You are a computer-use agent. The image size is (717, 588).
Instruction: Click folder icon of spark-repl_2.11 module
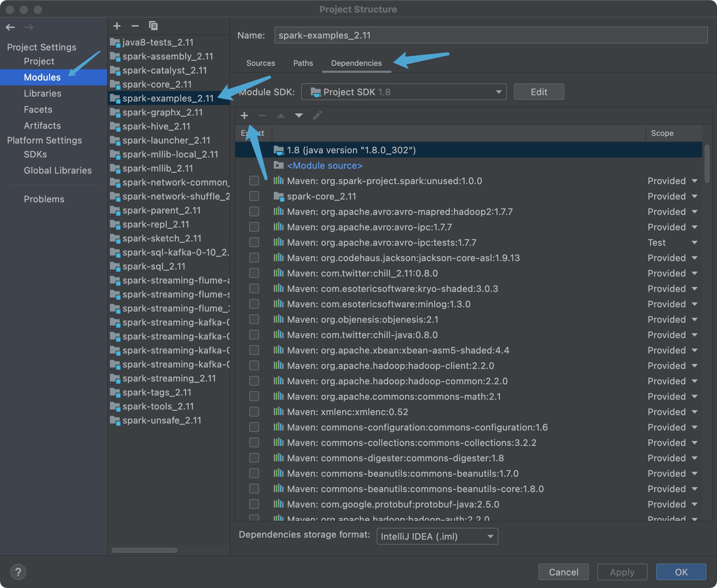click(x=115, y=224)
